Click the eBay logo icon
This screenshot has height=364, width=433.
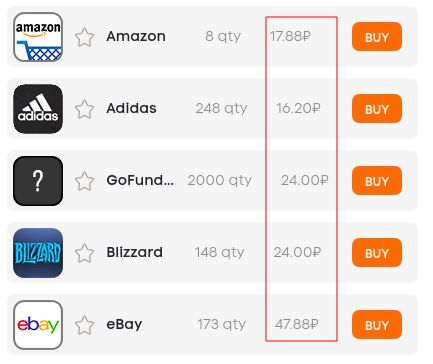38,325
